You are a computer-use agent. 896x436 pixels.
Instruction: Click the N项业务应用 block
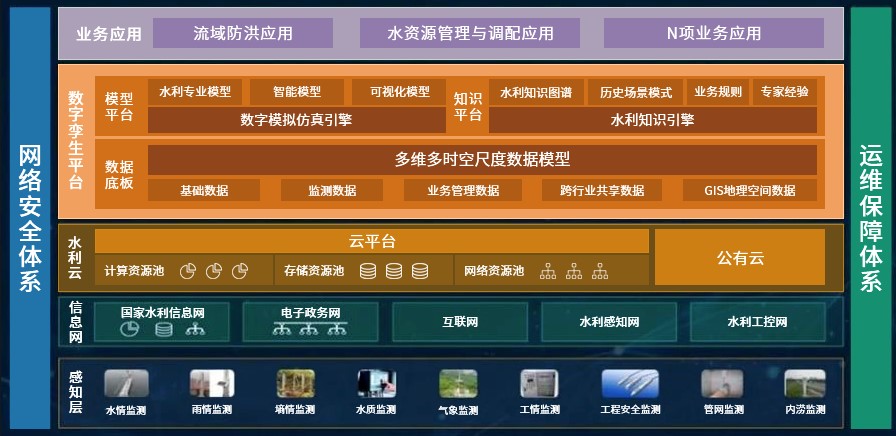[714, 33]
